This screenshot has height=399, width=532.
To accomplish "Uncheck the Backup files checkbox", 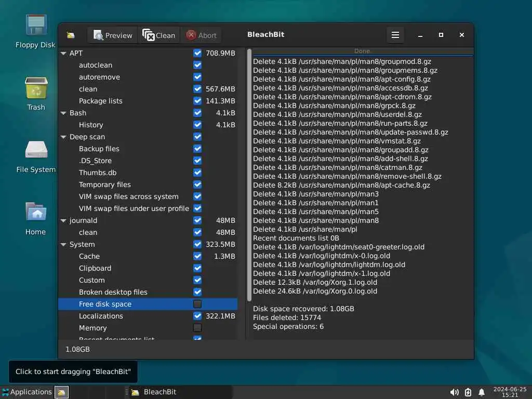I will [197, 149].
